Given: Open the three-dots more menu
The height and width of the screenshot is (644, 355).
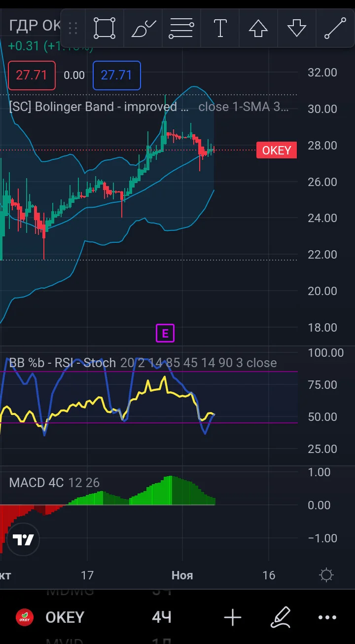Looking at the screenshot, I should click(x=327, y=617).
